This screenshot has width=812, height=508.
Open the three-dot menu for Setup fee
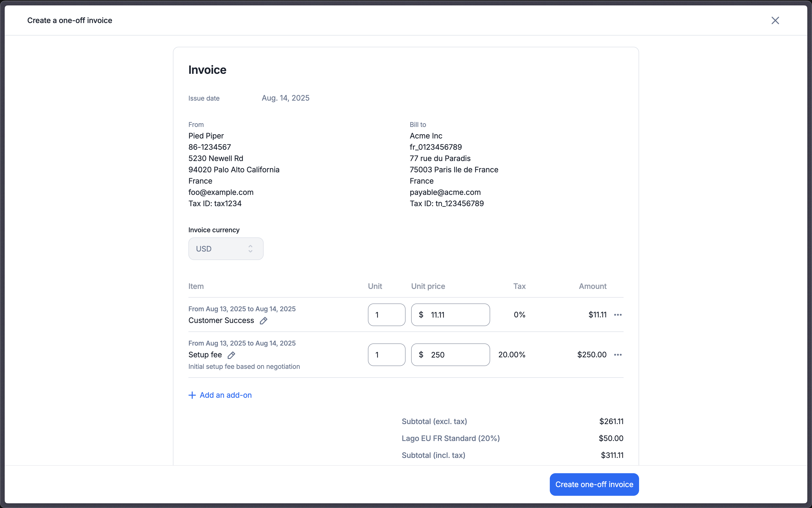click(617, 355)
